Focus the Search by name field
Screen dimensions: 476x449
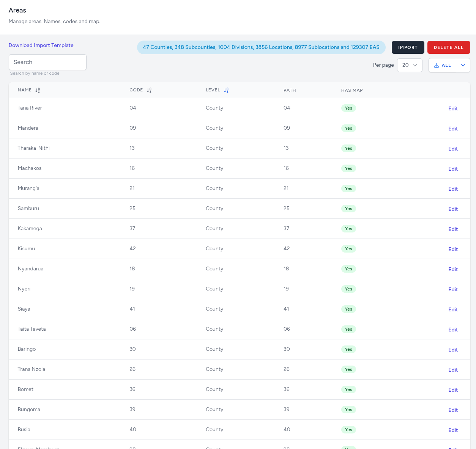coord(47,62)
